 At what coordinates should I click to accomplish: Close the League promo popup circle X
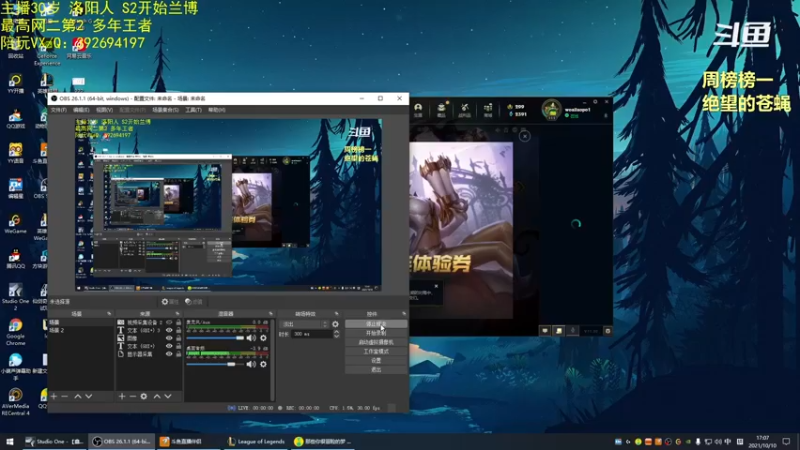pos(524,136)
